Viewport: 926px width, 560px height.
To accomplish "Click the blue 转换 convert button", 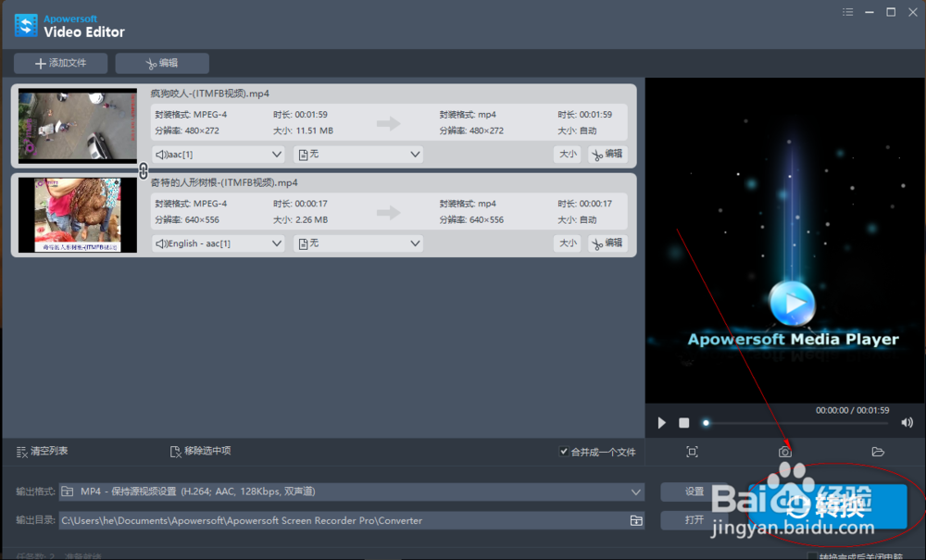I will point(827,506).
